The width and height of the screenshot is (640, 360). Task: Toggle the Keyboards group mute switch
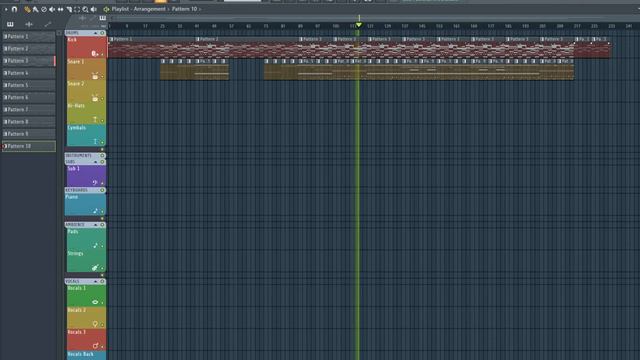(x=102, y=190)
